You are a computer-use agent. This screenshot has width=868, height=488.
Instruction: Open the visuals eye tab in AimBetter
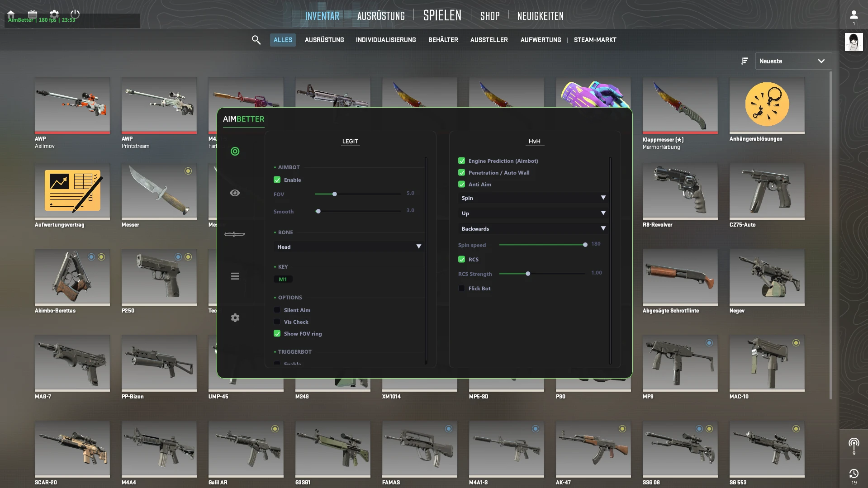pyautogui.click(x=235, y=193)
